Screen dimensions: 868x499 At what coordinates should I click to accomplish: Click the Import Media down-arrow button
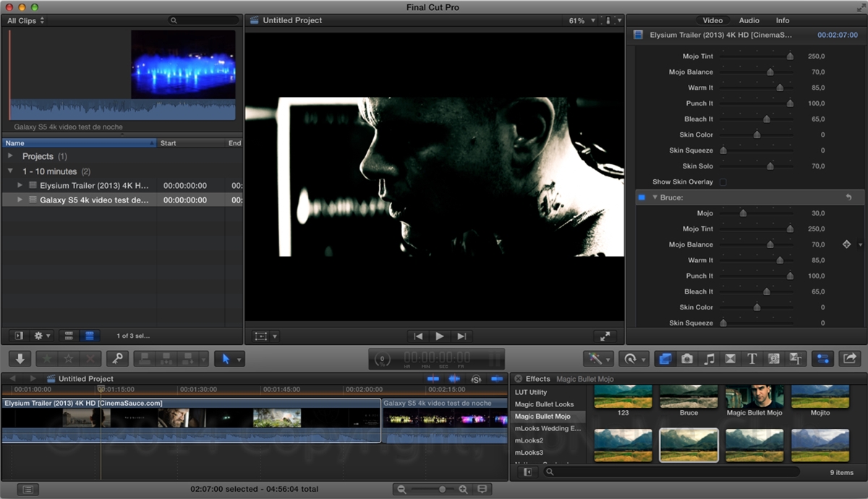coord(20,358)
